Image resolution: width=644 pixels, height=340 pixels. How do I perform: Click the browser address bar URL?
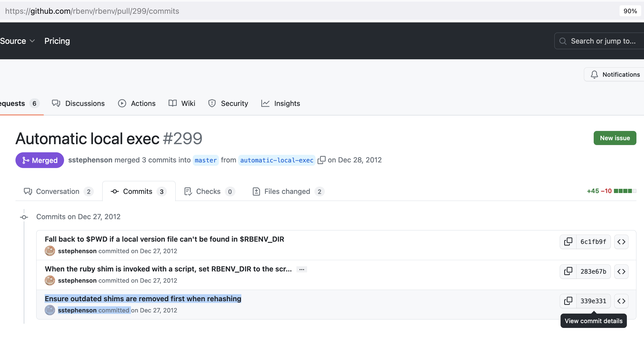92,11
